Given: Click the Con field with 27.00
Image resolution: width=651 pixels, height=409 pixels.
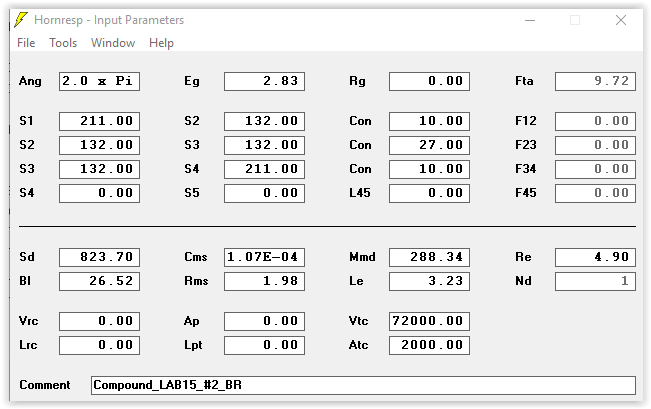Looking at the screenshot, I should [x=429, y=145].
